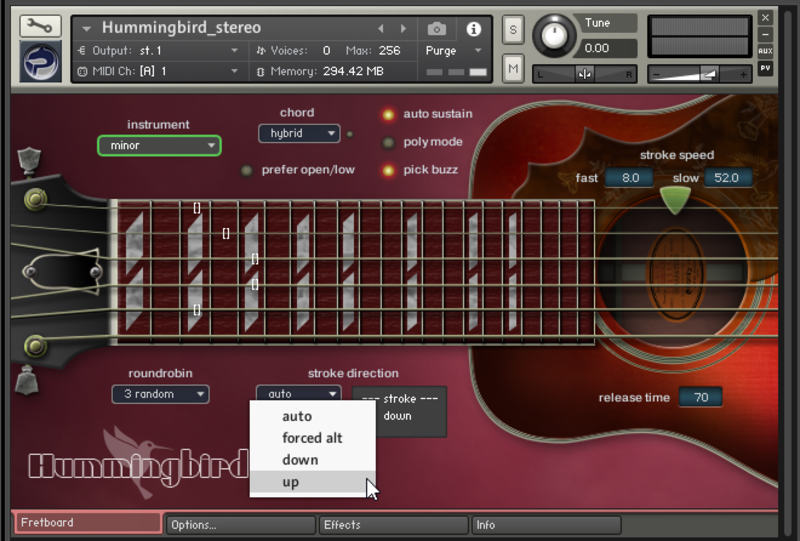Toggle the pick buzz option
Image resolution: width=800 pixels, height=541 pixels.
pos(388,170)
